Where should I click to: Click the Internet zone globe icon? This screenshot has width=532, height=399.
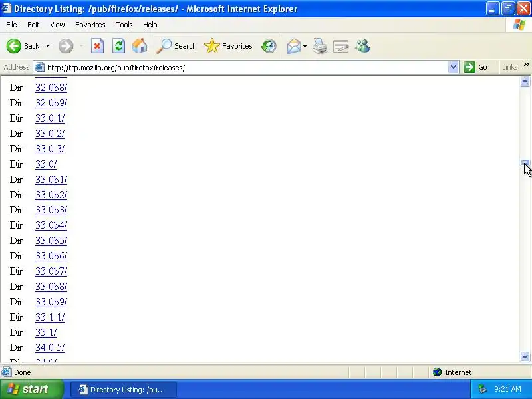tap(437, 372)
